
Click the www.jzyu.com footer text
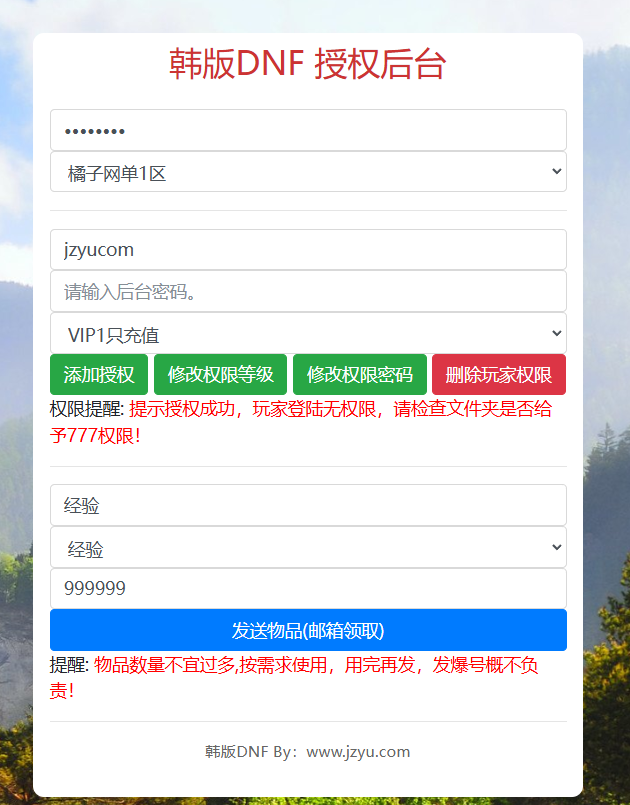pyautogui.click(x=358, y=752)
